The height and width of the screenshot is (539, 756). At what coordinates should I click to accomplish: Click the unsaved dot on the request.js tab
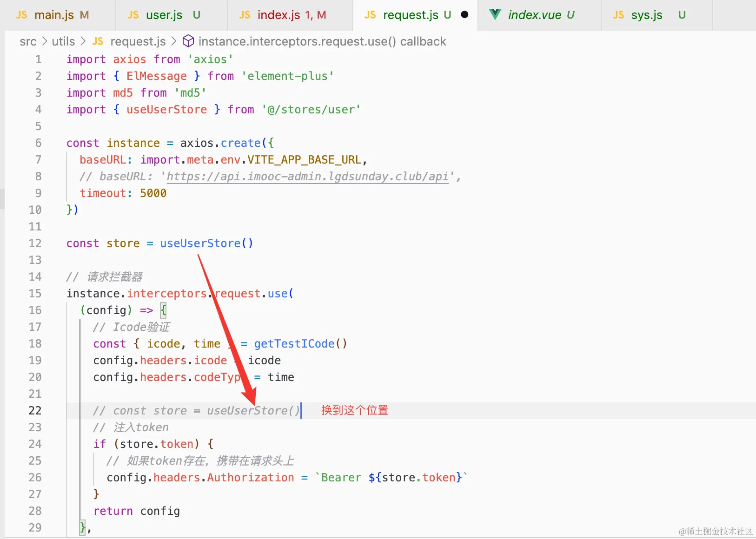(x=464, y=15)
